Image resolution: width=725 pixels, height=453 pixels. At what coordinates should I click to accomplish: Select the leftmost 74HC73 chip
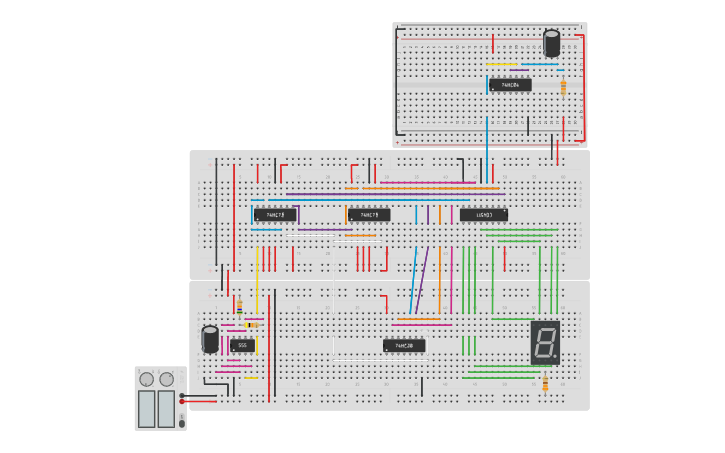(x=275, y=214)
